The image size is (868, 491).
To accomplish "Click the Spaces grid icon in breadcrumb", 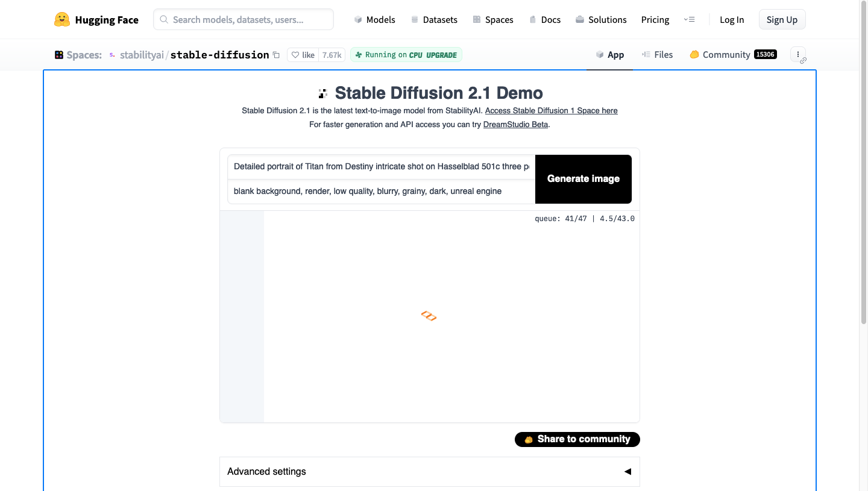I will (x=59, y=55).
